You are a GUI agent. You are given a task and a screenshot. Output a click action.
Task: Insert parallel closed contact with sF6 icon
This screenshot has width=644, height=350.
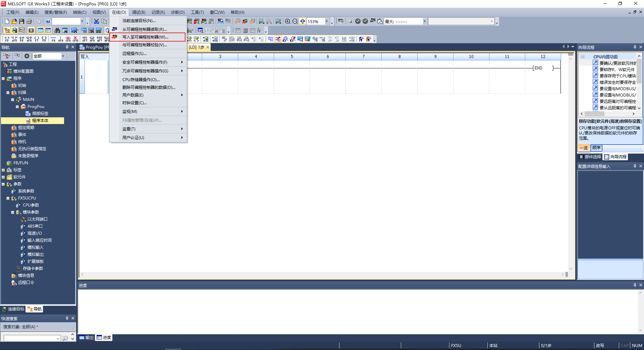pos(29,39)
